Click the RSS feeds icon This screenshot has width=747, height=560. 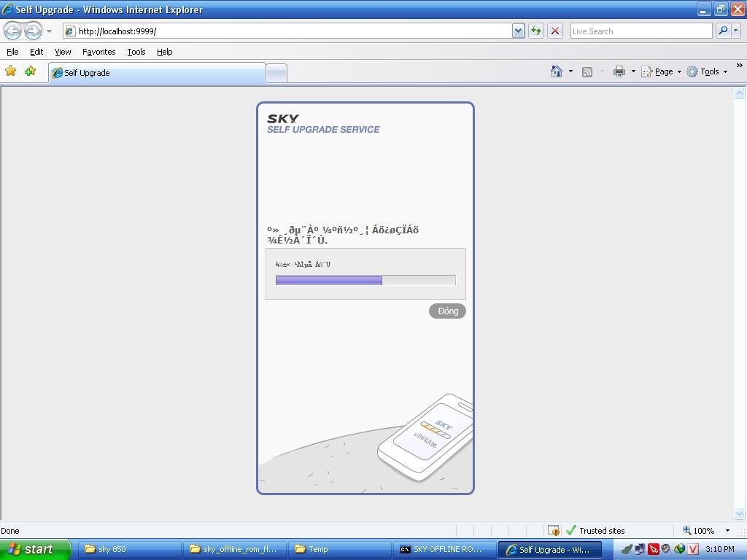[x=587, y=72]
